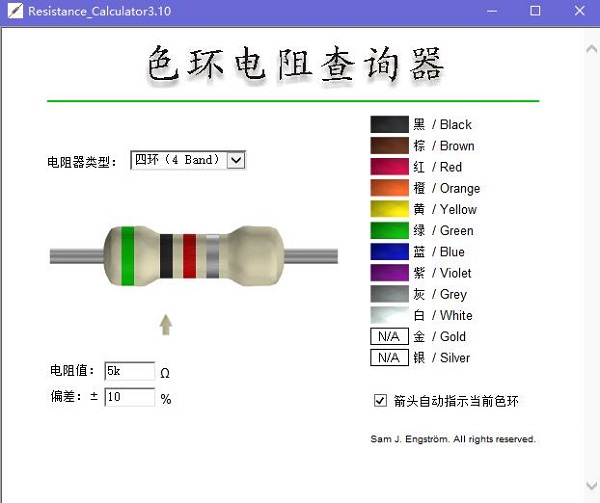This screenshot has height=503, width=600.
Task: Click the 灰 / Grey label text
Action: [440, 295]
